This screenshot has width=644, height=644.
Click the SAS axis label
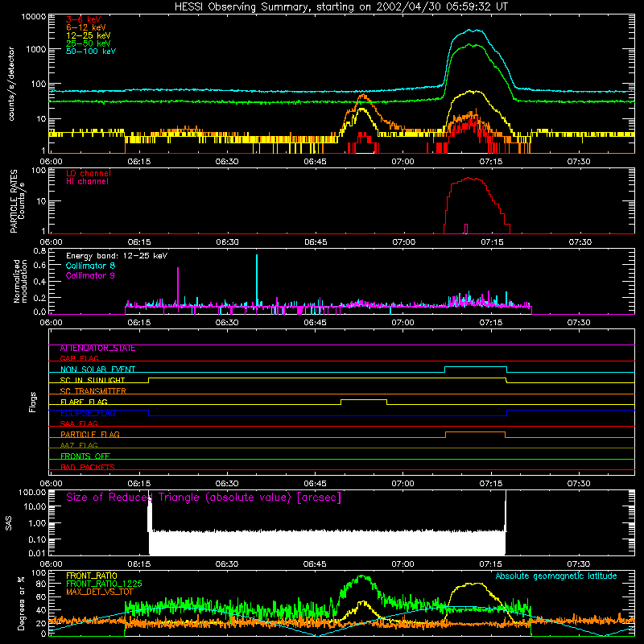(x=8, y=523)
